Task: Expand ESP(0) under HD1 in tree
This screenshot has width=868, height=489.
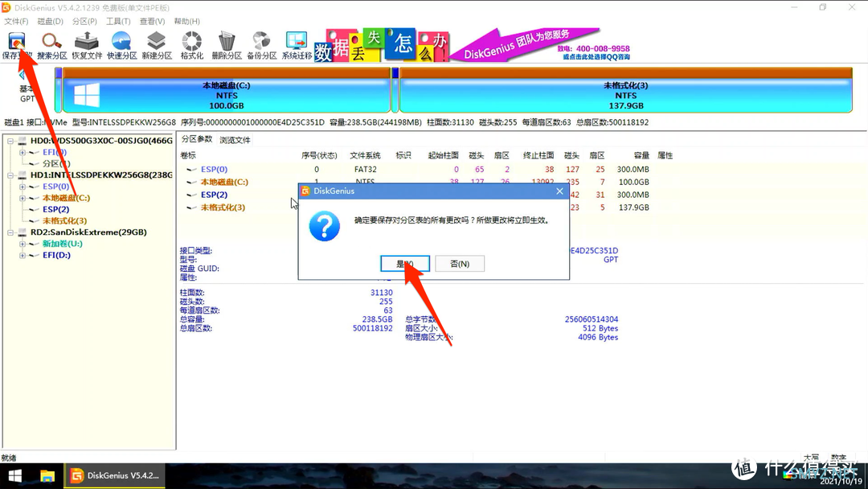Action: [x=23, y=187]
